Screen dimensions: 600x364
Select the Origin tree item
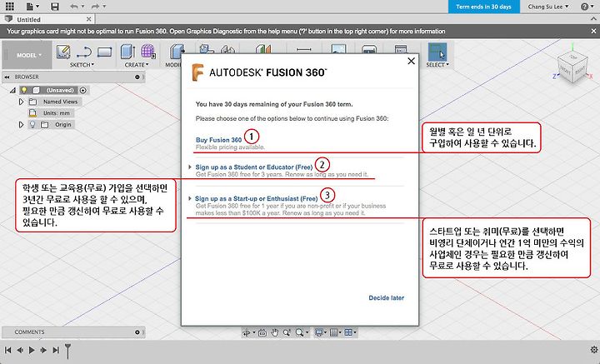[62, 125]
